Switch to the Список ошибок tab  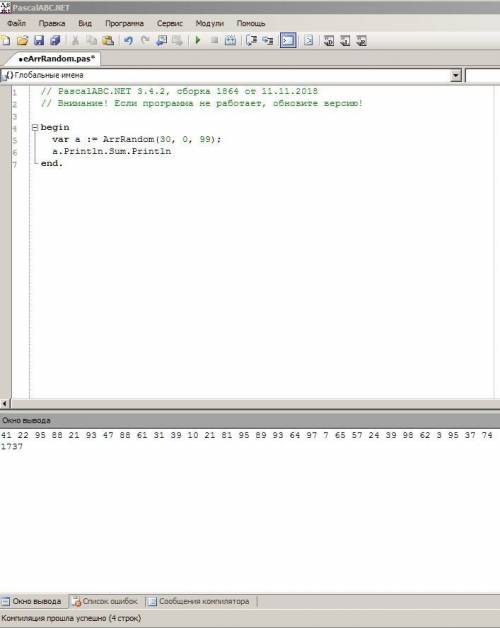click(x=105, y=601)
